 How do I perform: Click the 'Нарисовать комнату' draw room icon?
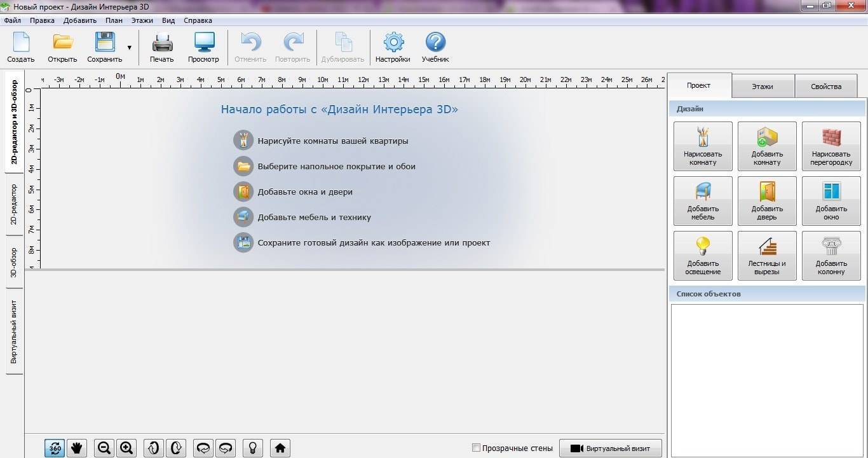tap(703, 146)
